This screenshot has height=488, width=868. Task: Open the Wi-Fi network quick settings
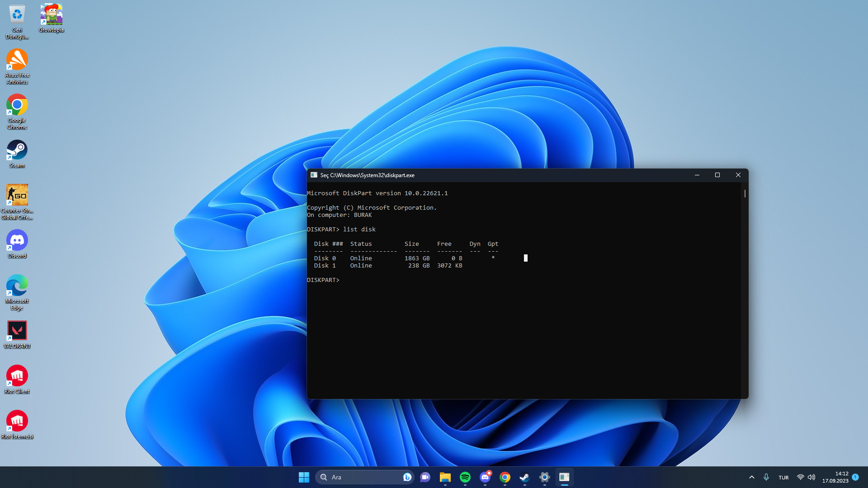click(800, 477)
